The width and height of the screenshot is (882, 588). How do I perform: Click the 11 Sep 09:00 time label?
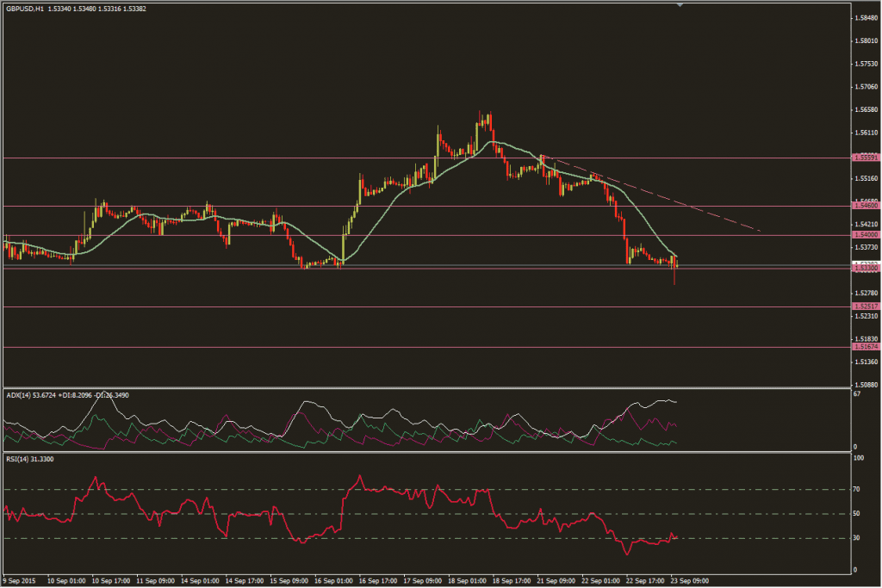coord(156,581)
